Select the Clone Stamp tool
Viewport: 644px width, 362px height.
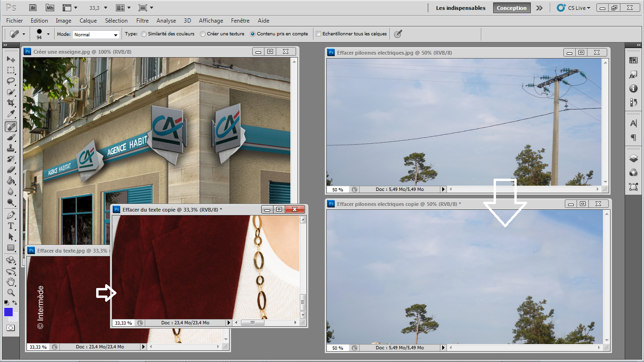point(11,148)
